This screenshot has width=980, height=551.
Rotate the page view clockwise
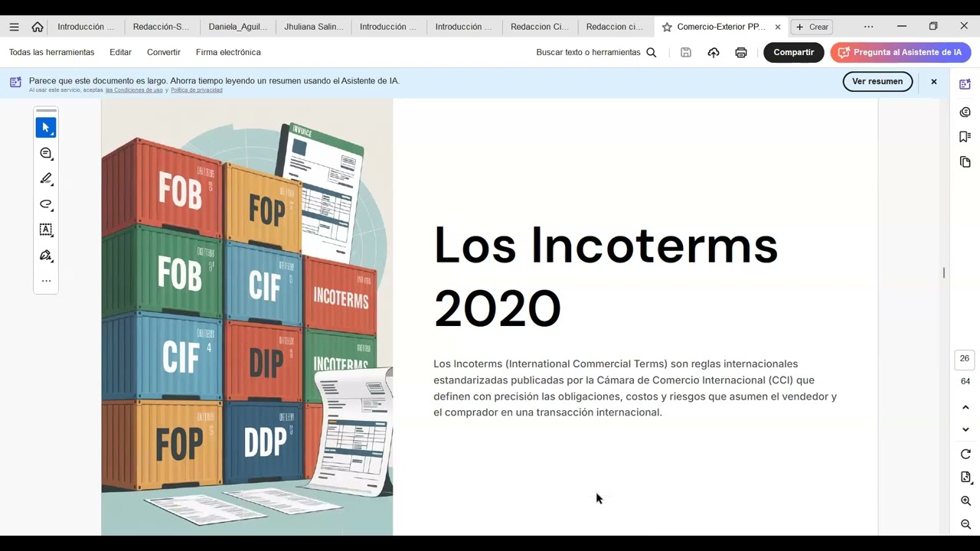[x=965, y=455]
